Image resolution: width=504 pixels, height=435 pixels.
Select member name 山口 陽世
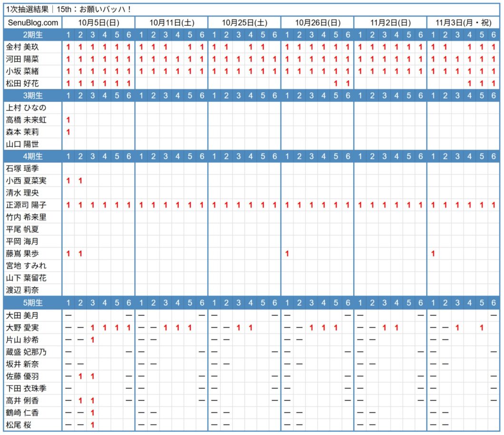(x=22, y=144)
